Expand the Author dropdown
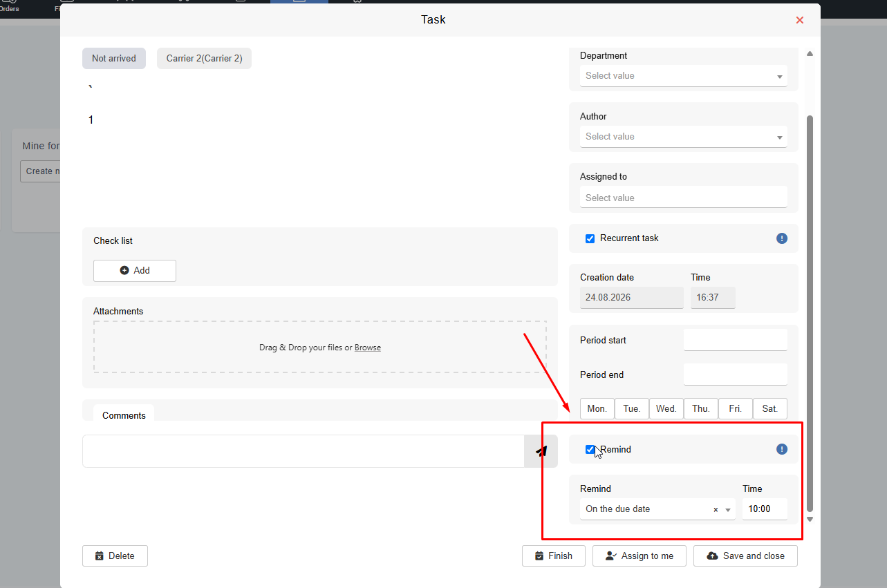The image size is (887, 588). (x=683, y=137)
